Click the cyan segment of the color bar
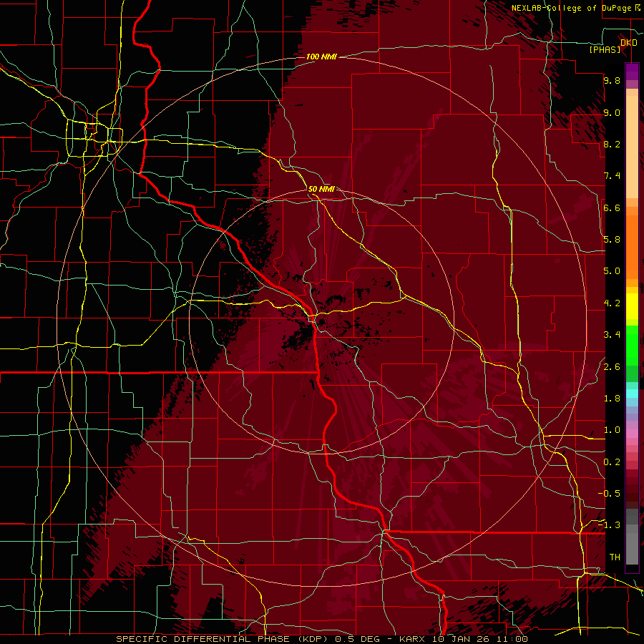 (x=632, y=394)
